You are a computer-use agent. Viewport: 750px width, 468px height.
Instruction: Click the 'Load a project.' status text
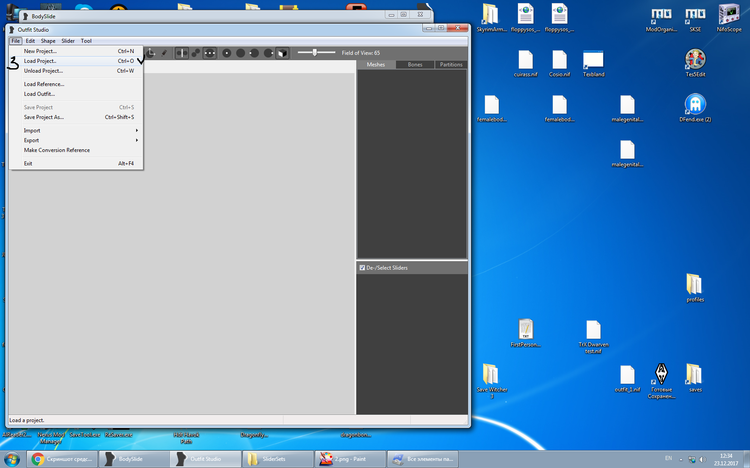27,421
